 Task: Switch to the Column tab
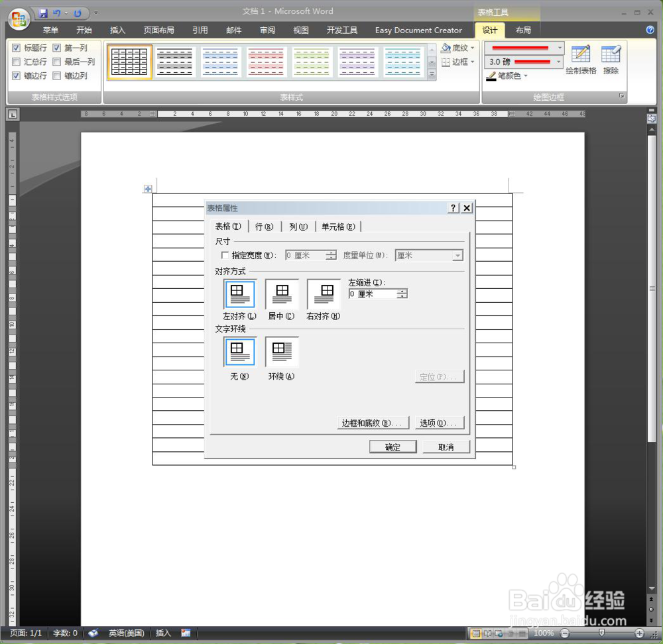pos(298,227)
